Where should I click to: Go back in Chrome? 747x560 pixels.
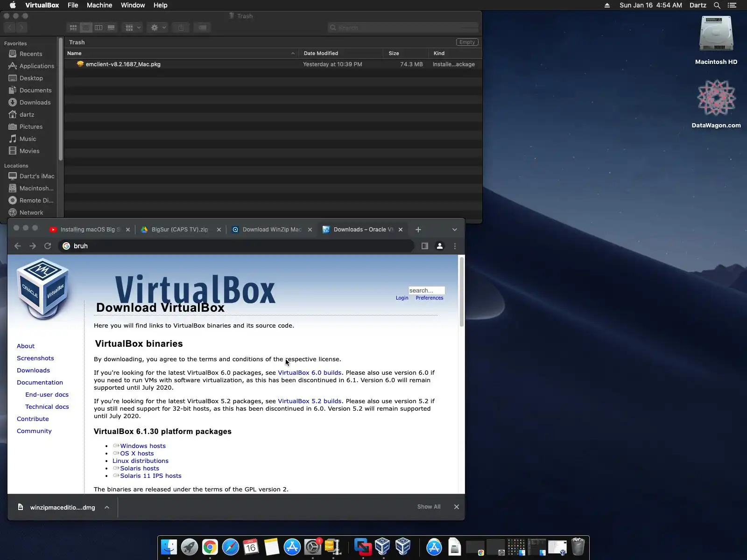click(x=18, y=246)
